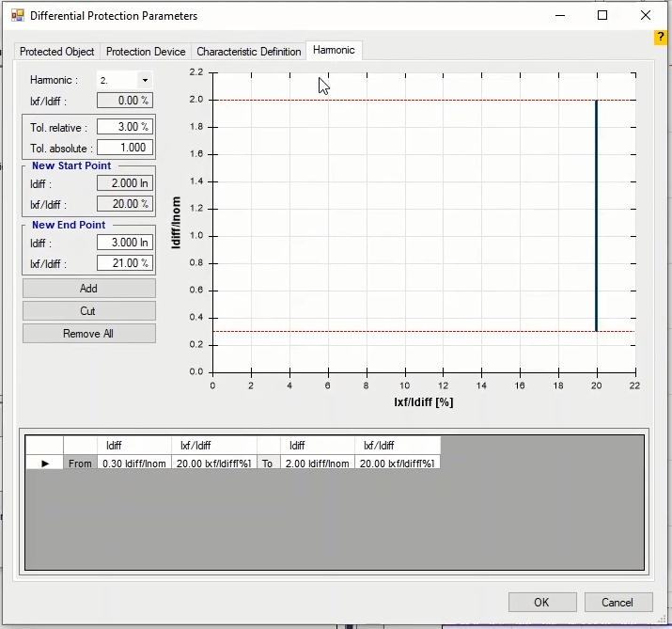Click the vertical characteristic line on chart
This screenshot has width=672, height=629.
pyautogui.click(x=596, y=216)
